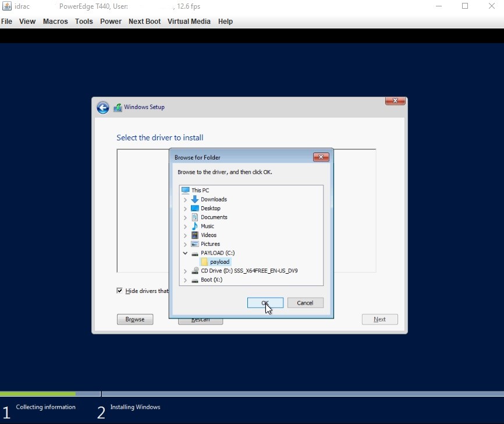Confirm folder selection with OK
Viewport: 504px width, 424px height.
click(265, 303)
